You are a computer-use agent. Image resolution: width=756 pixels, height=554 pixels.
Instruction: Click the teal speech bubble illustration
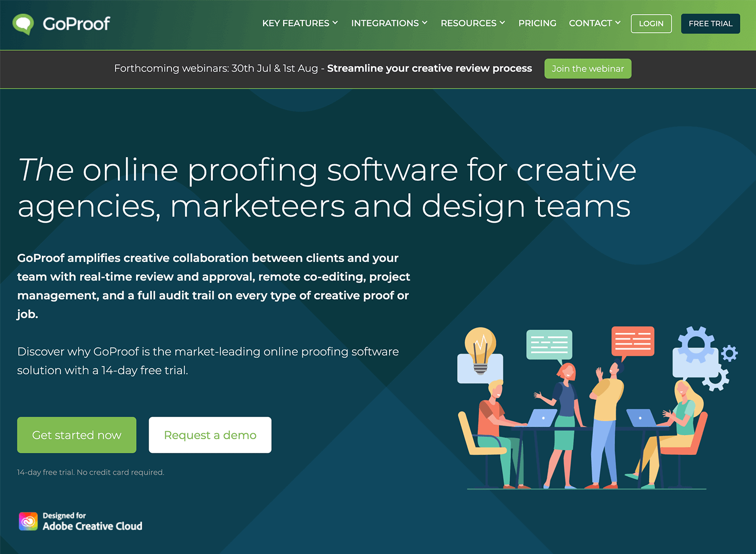click(549, 347)
